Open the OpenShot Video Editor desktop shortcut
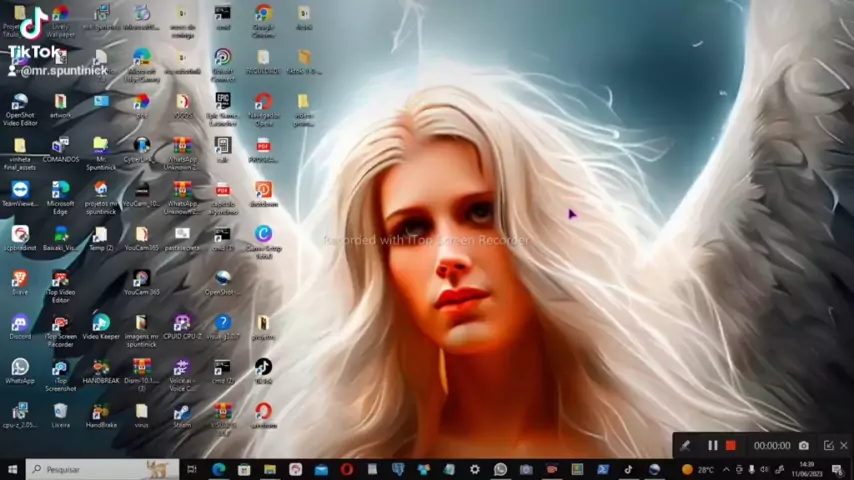 (x=20, y=108)
